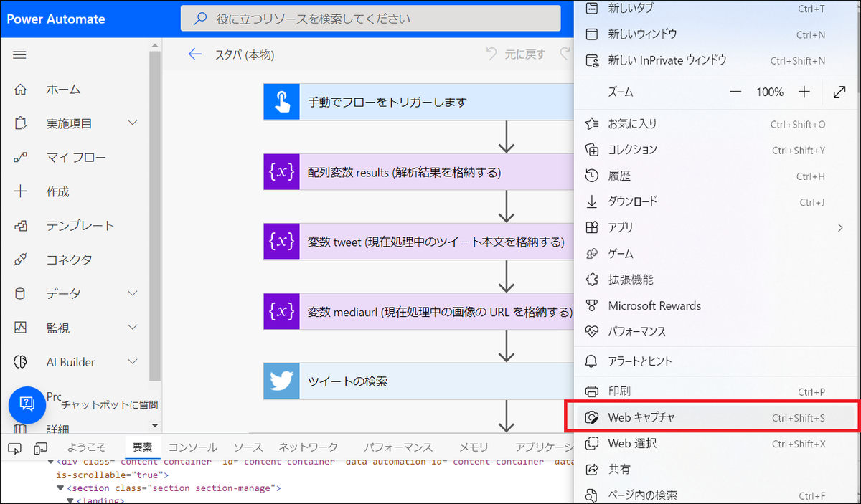Click the AI Builder brain icon

click(20, 362)
